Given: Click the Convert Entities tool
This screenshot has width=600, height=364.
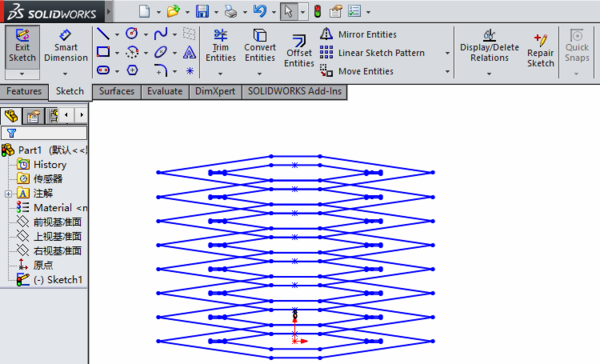Looking at the screenshot, I should click(x=260, y=46).
